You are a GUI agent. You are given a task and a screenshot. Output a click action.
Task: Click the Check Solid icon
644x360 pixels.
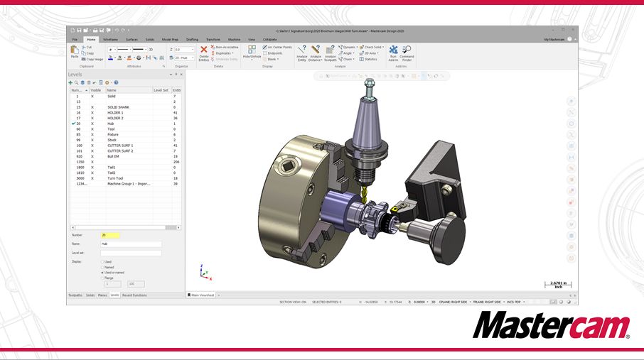point(361,47)
